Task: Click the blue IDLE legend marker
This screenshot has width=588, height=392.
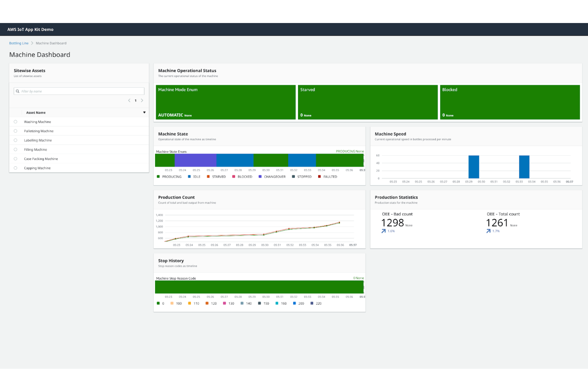Action: coord(188,176)
